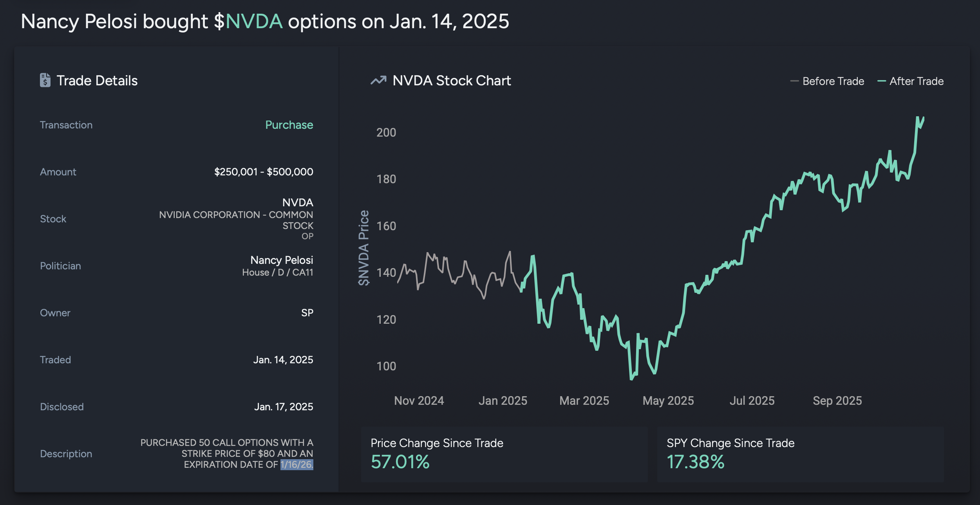Click the teal After Trade legend line swatch
This screenshot has height=505, width=980.
point(881,81)
